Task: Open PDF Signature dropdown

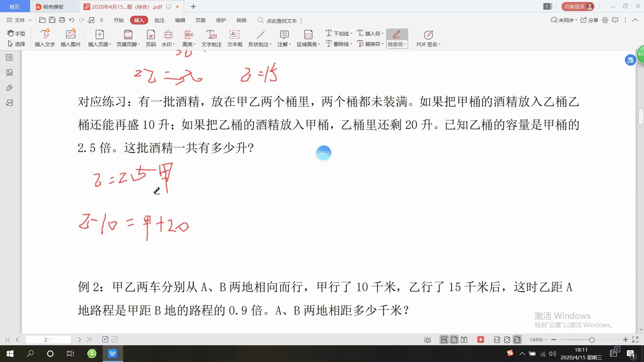Action: click(428, 38)
